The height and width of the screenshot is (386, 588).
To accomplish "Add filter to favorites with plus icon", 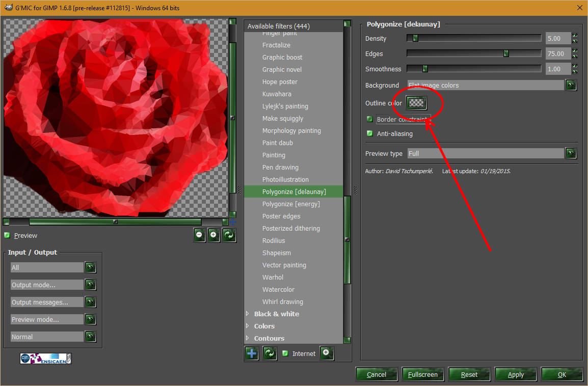I will pyautogui.click(x=252, y=353).
